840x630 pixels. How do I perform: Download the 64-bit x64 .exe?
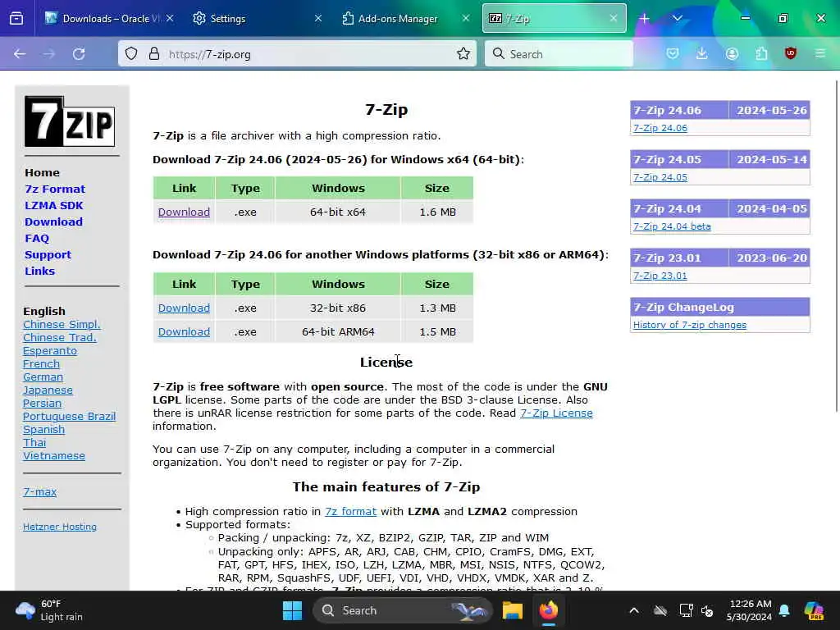coord(184,212)
